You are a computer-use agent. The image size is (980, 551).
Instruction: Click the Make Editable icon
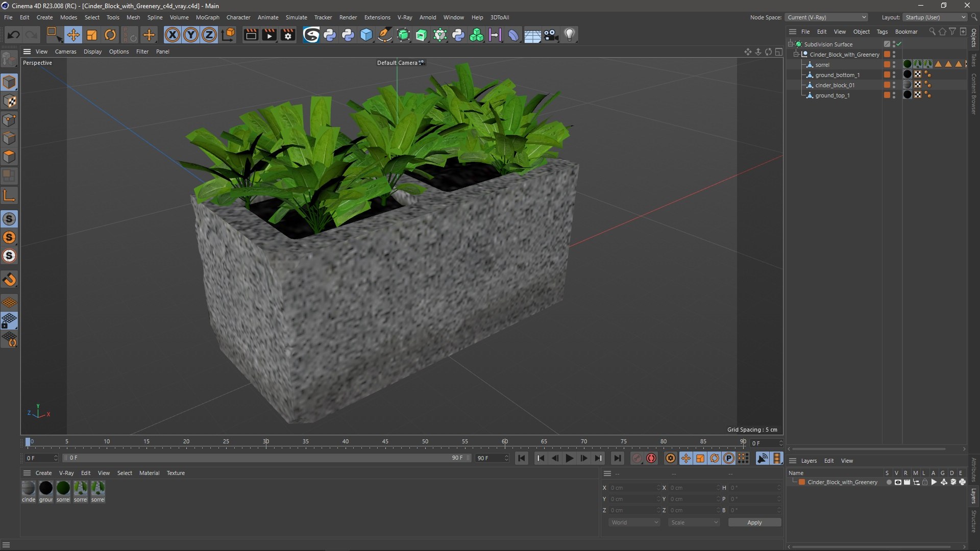tap(9, 60)
